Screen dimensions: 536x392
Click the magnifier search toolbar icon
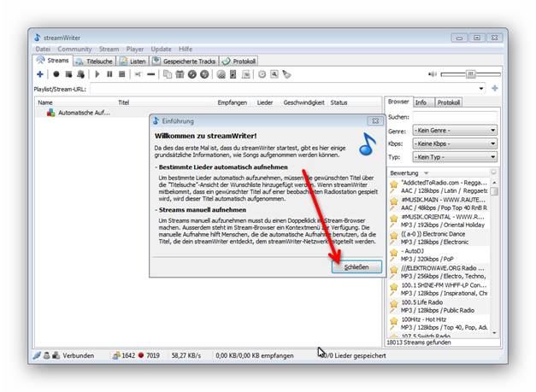[x=274, y=74]
